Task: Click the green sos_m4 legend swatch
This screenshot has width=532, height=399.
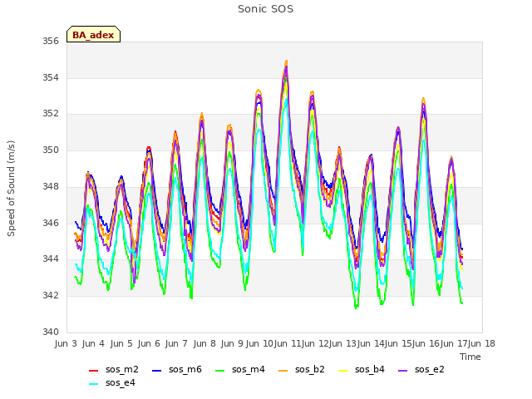Action: [219, 371]
